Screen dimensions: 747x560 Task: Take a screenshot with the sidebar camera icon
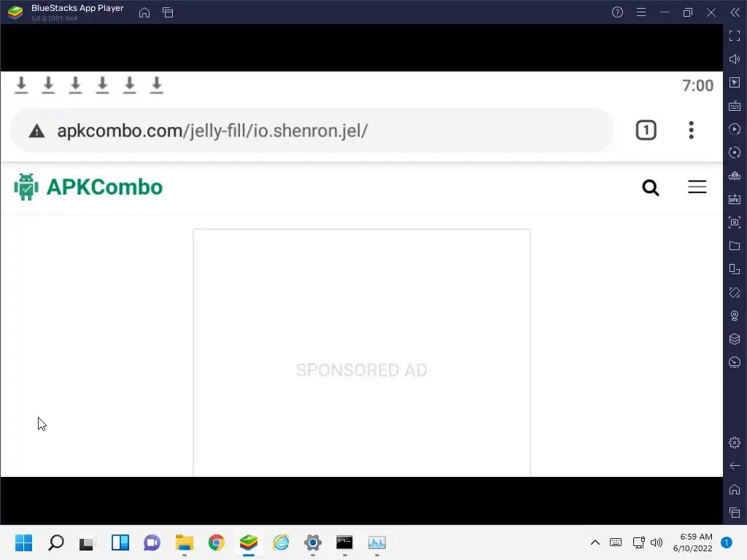pos(735,222)
